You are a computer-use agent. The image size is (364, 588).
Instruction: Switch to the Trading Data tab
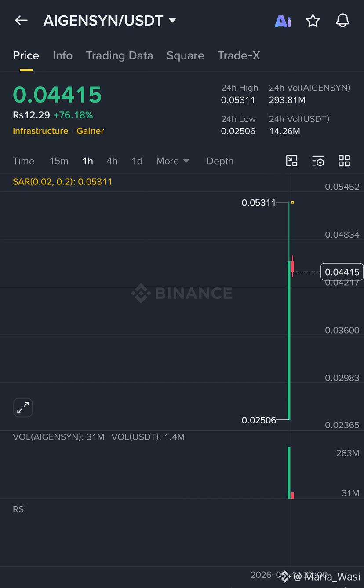click(120, 55)
